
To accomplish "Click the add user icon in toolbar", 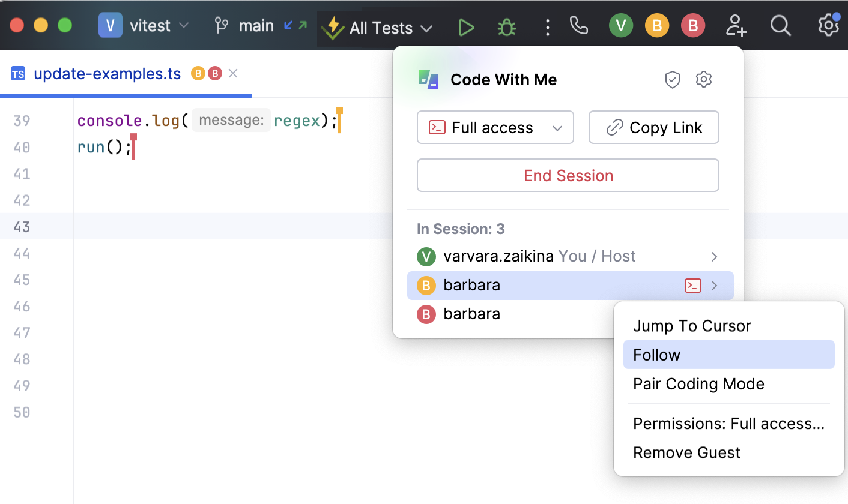I will 736,26.
